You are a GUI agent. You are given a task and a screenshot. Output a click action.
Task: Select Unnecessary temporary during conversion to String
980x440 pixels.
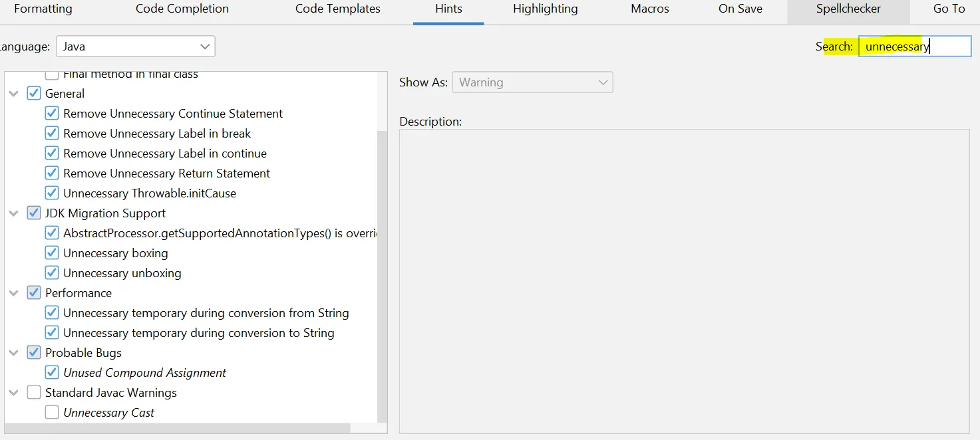[x=198, y=333]
